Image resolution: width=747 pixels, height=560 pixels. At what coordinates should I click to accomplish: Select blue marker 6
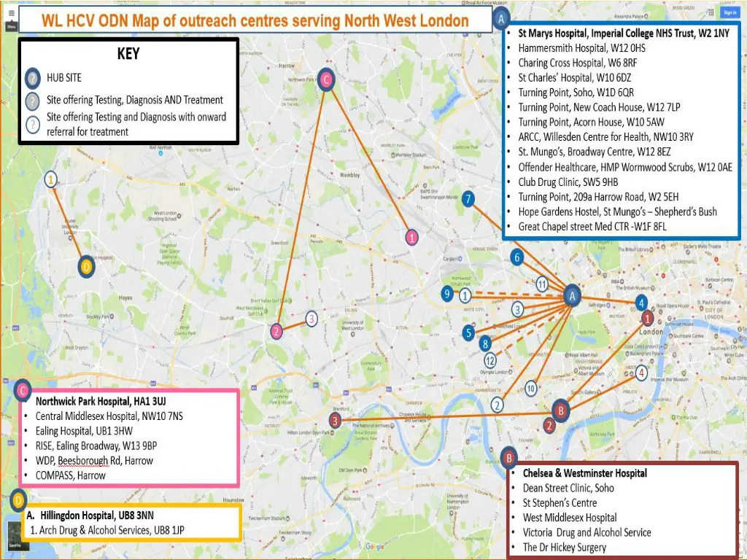[517, 257]
